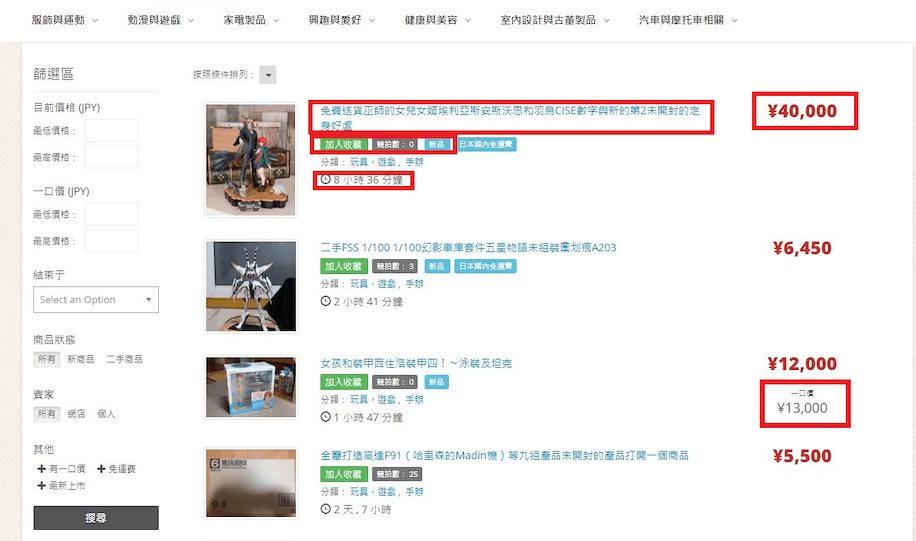Choose 個人 under 賣家 filter
The image size is (916, 541).
[106, 414]
